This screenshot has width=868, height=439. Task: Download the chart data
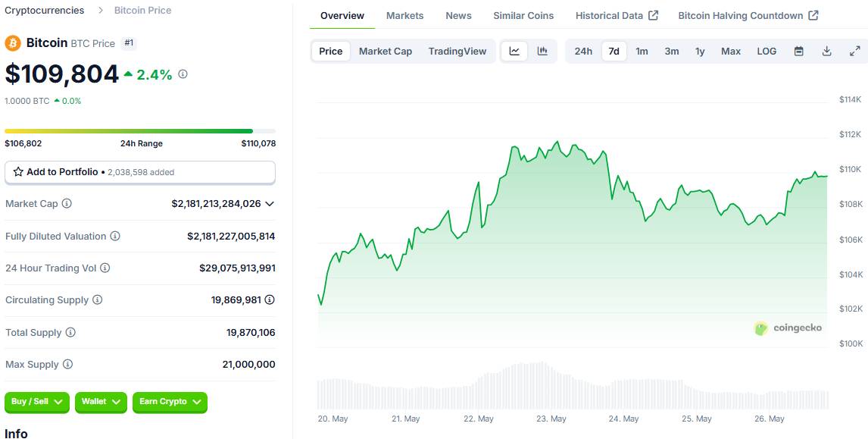pos(826,51)
